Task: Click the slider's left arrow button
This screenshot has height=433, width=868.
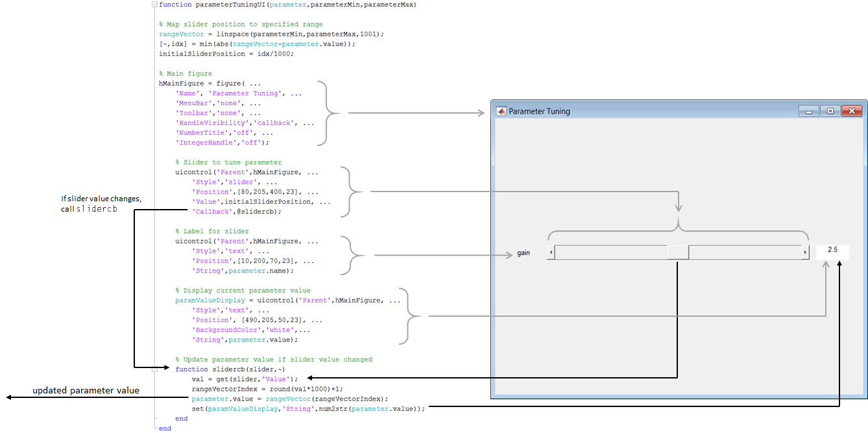Action: [551, 253]
